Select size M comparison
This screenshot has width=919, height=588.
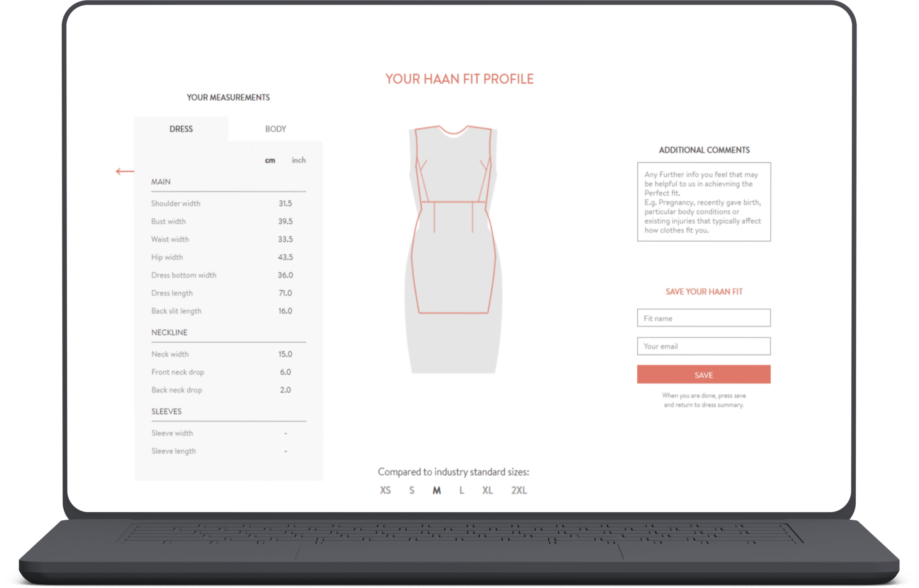pyautogui.click(x=437, y=491)
